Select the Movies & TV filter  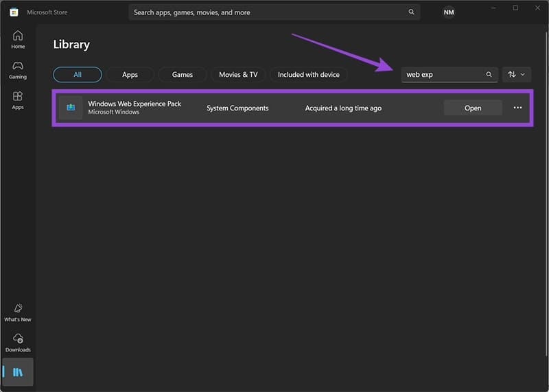238,74
